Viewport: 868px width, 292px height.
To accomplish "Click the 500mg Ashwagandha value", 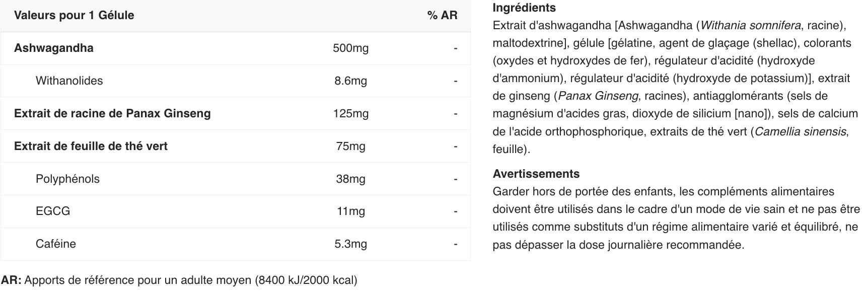I will click(x=350, y=48).
